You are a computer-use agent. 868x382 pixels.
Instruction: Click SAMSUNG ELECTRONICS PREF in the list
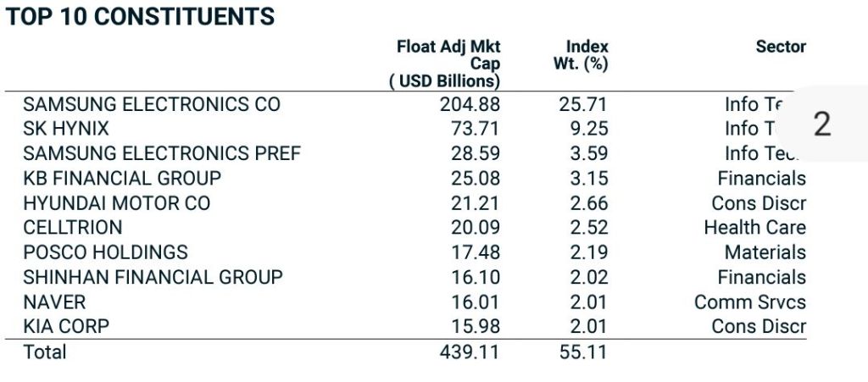[162, 154]
